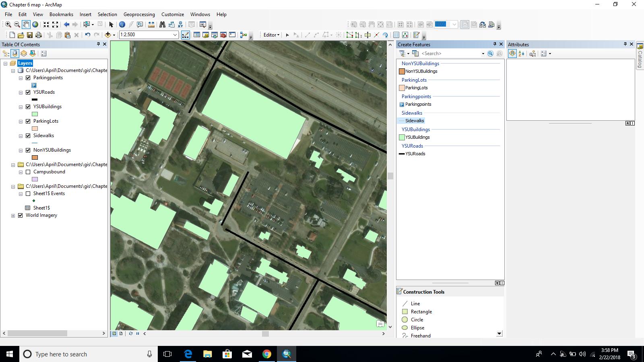Turn off World Imagery basemap
The width and height of the screenshot is (644, 362).
click(21, 216)
